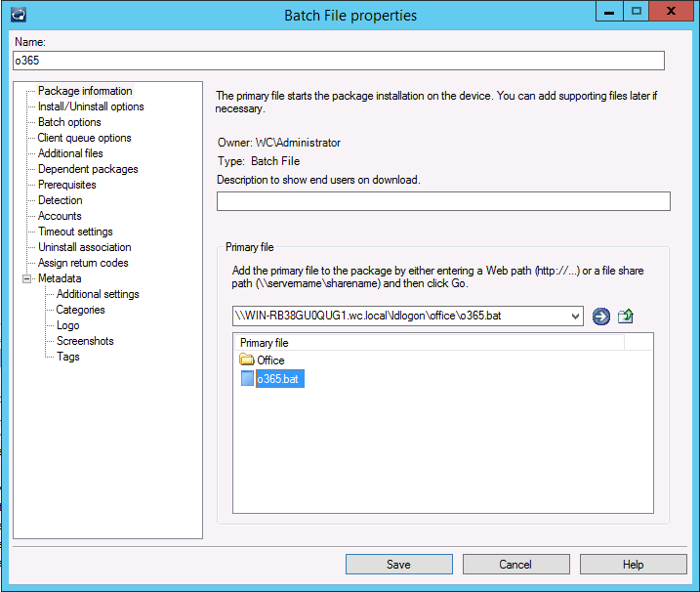The width and height of the screenshot is (700, 592).
Task: Open Package information section
Action: click(85, 91)
